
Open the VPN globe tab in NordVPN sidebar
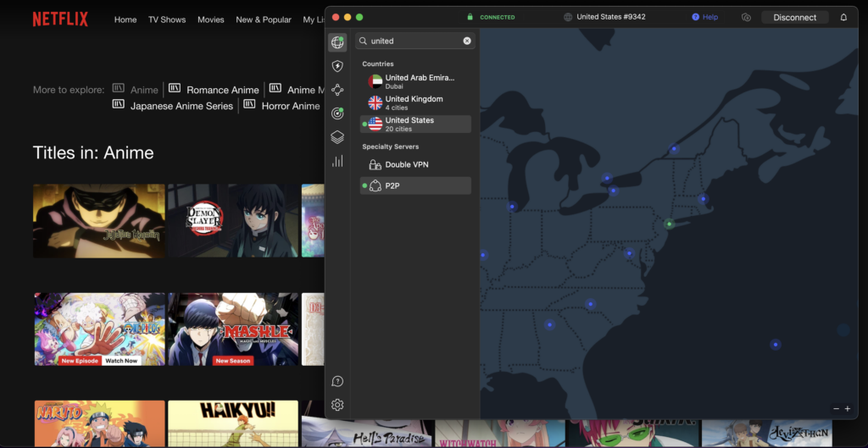point(337,42)
